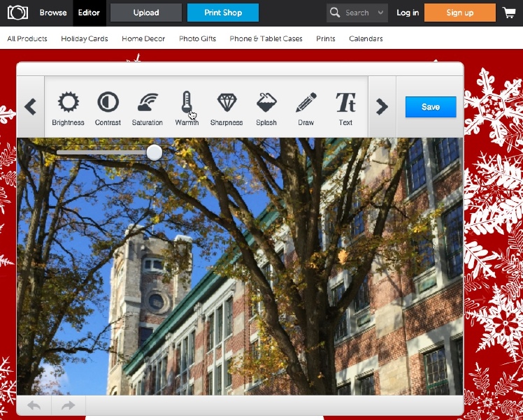Open the Print Shop

tap(223, 13)
